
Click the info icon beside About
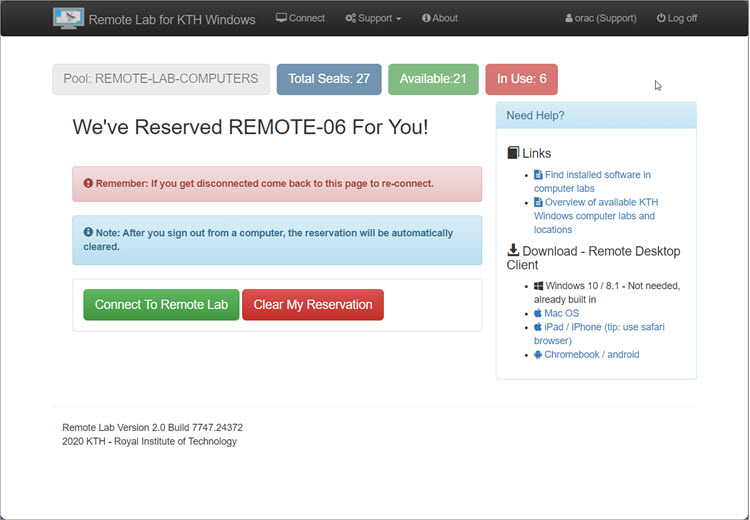426,18
